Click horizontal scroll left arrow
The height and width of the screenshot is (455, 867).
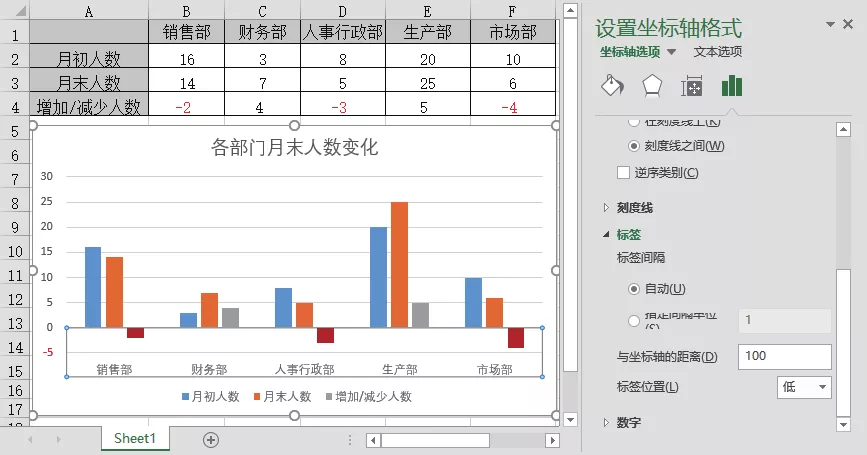pos(373,440)
